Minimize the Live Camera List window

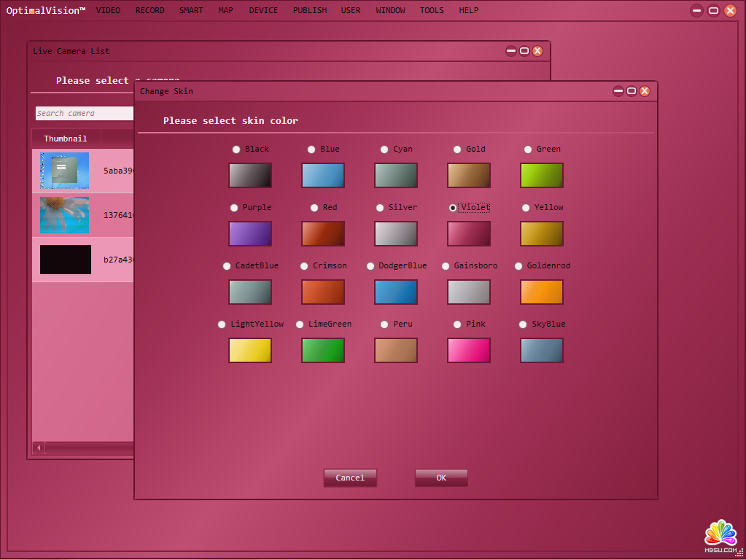point(511,51)
